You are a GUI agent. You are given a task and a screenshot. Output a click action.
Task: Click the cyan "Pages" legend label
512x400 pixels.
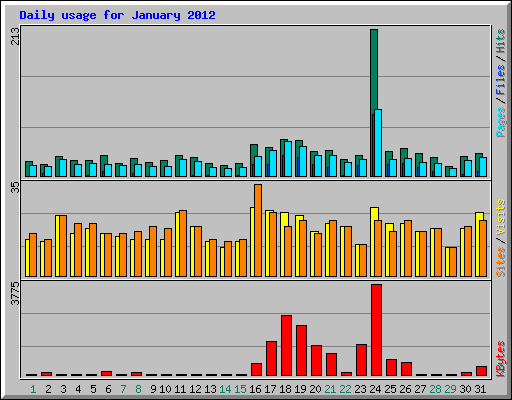click(501, 122)
